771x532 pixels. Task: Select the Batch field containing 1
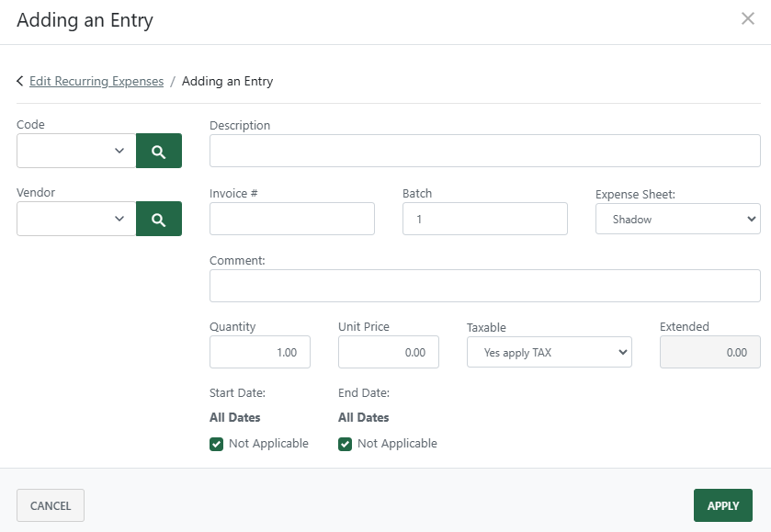click(484, 219)
